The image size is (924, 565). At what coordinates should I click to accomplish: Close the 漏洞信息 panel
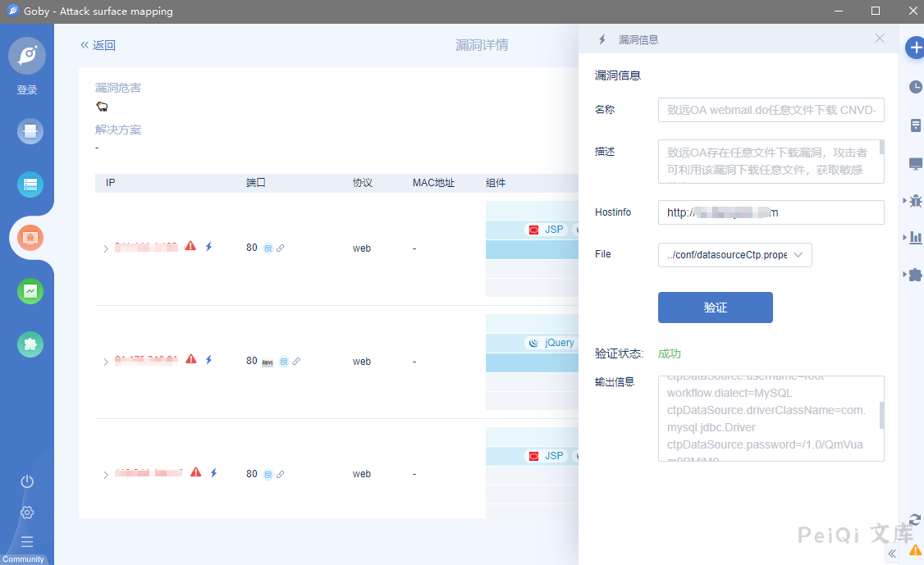(880, 39)
